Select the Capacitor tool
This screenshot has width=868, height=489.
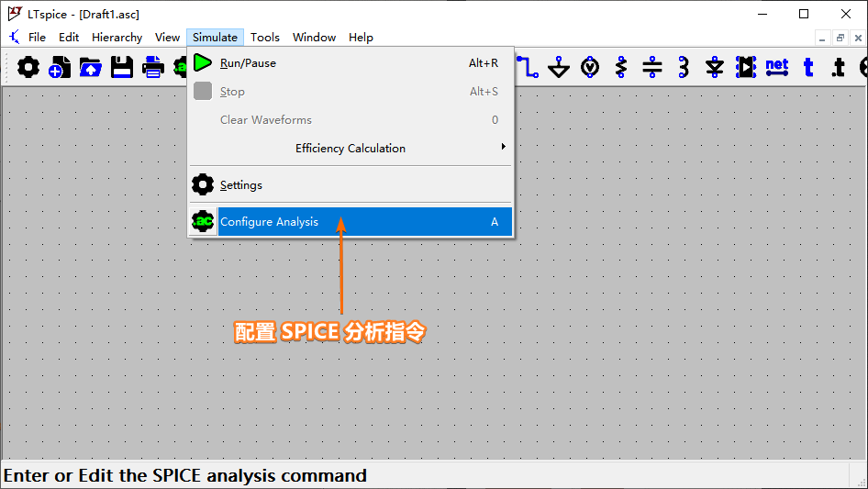(x=652, y=67)
